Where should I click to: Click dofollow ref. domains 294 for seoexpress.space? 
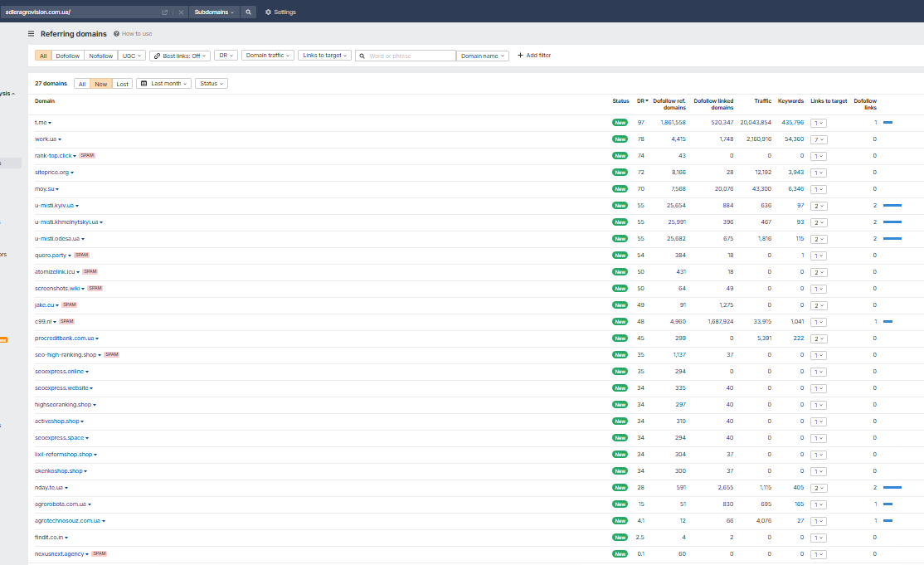coord(680,438)
